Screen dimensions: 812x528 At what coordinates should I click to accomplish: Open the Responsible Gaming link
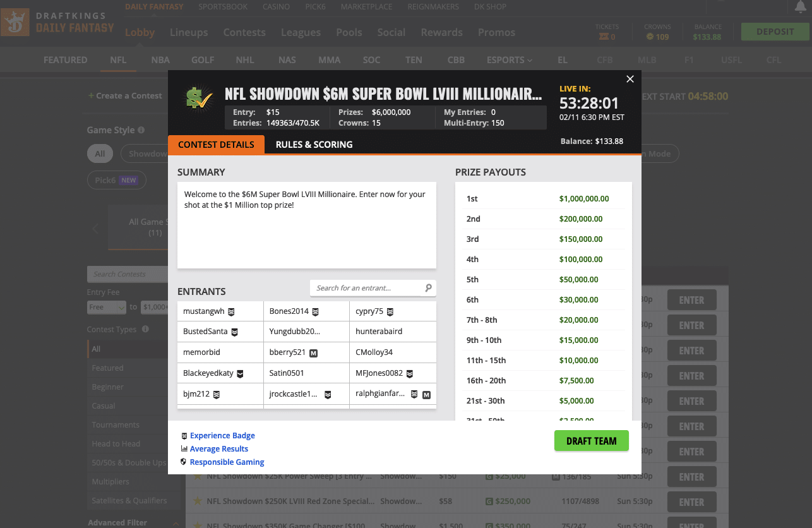coord(227,462)
